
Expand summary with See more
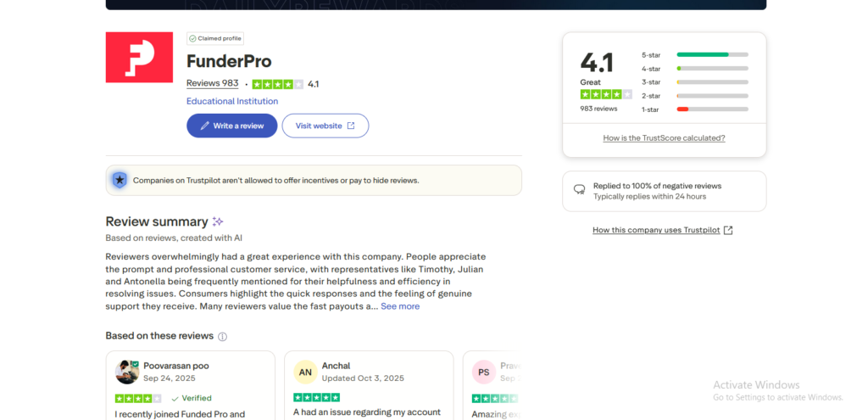[x=400, y=306]
